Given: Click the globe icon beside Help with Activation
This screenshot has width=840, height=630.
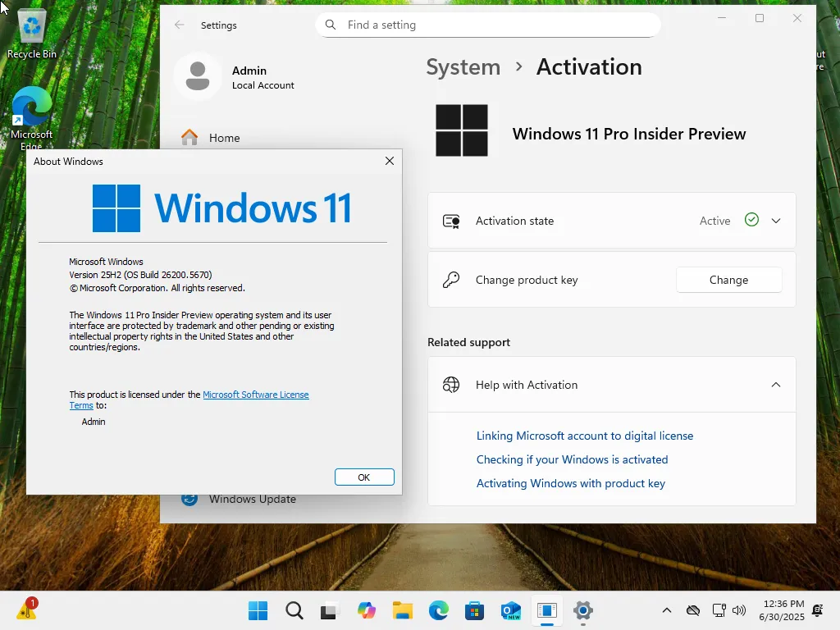Looking at the screenshot, I should coord(451,385).
